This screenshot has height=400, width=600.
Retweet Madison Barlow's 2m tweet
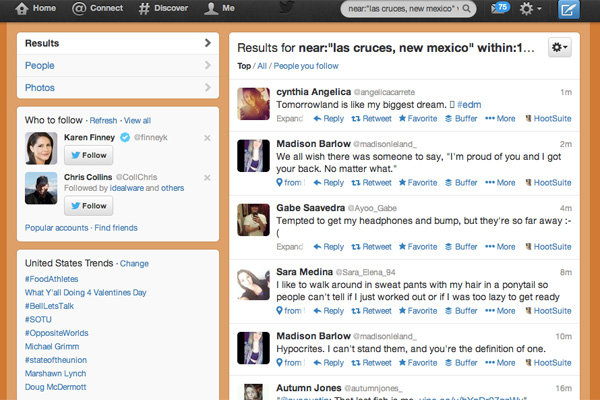(x=372, y=183)
